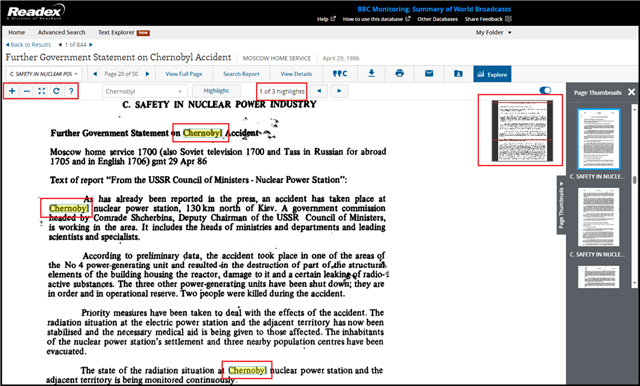The image size is (640, 386).
Task: Zoom in with the plus icon
Action: point(12,91)
